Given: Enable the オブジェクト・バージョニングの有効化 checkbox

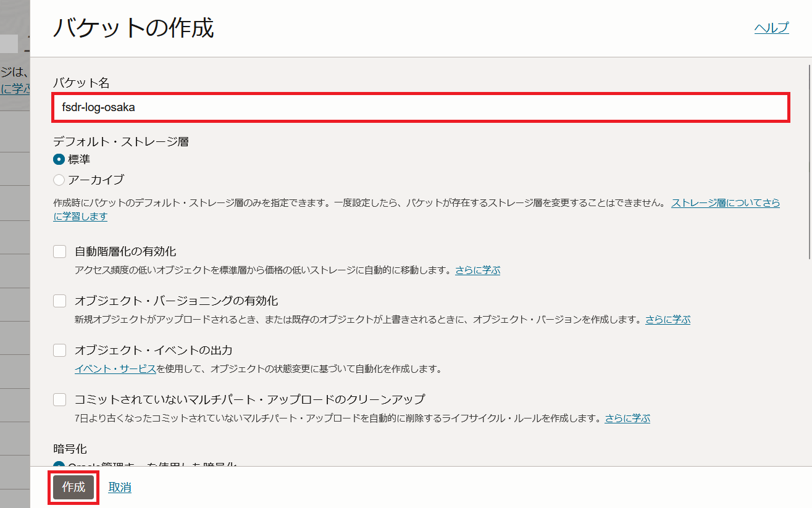Looking at the screenshot, I should coord(59,301).
